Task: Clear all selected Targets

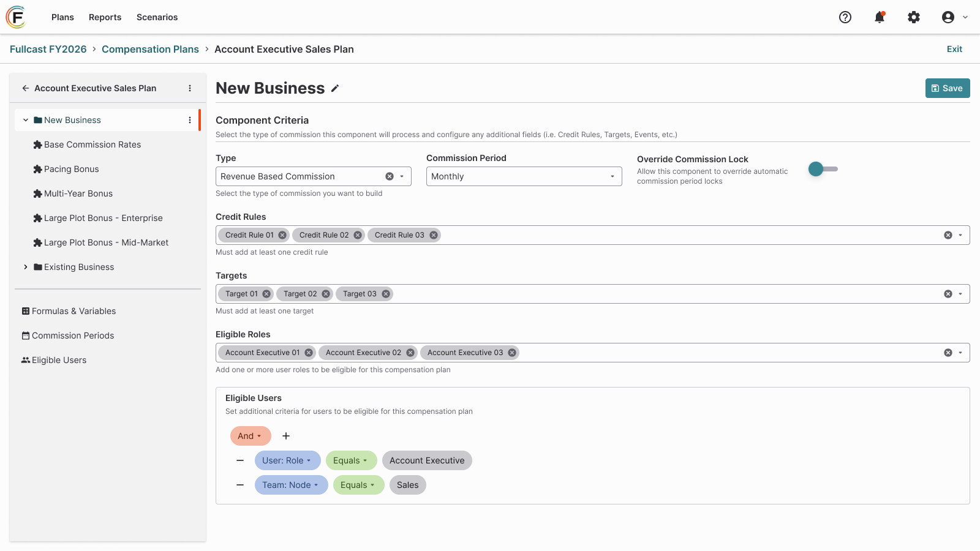Action: pos(948,294)
